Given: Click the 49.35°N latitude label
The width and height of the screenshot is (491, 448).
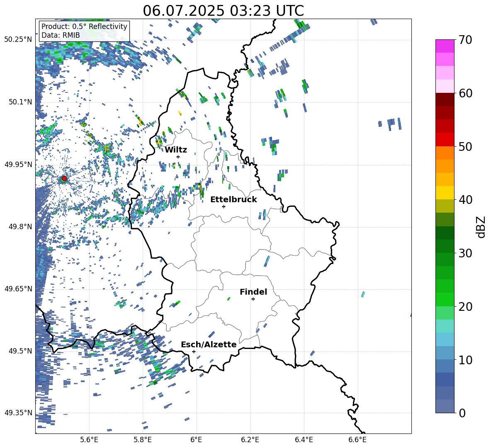Looking at the screenshot, I should (x=18, y=413).
